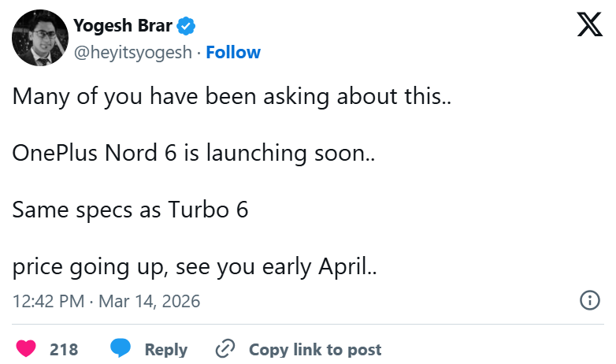Open the info icon beside the timestamp

click(x=588, y=300)
